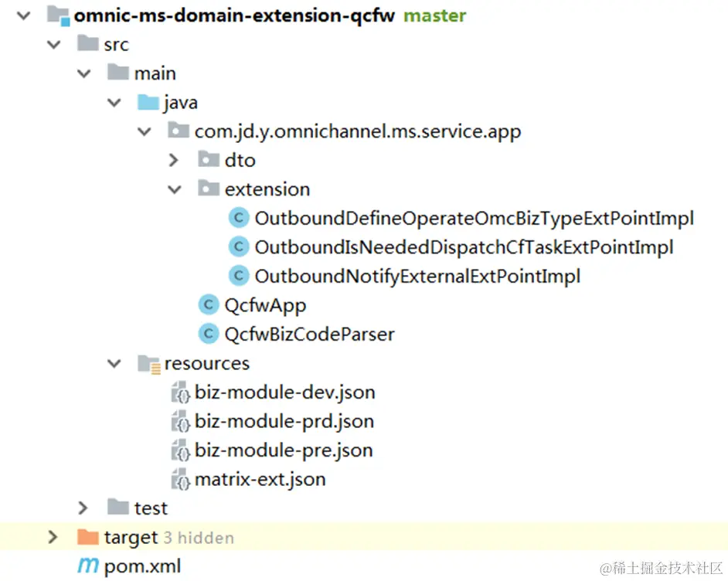The width and height of the screenshot is (728, 581).
Task: Click class icon of OutboundNotifyExternalExtPointImpl
Action: click(239, 276)
